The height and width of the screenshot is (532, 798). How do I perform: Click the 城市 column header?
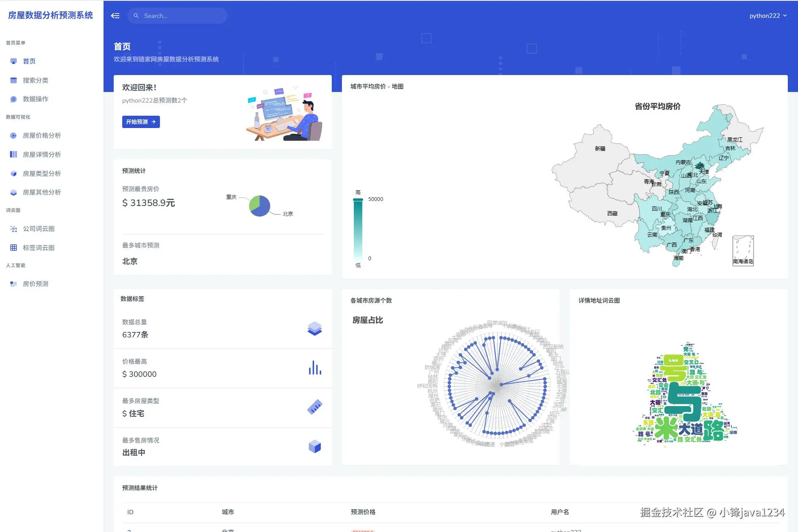tap(228, 512)
